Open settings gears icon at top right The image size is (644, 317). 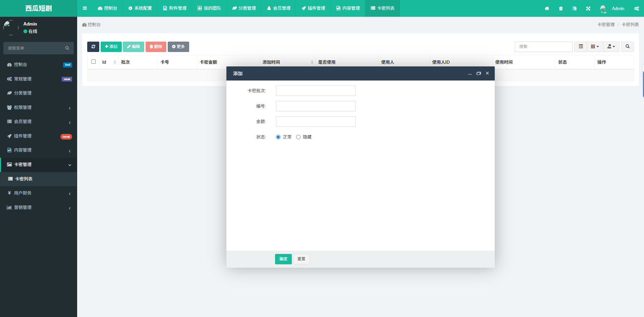click(x=636, y=8)
